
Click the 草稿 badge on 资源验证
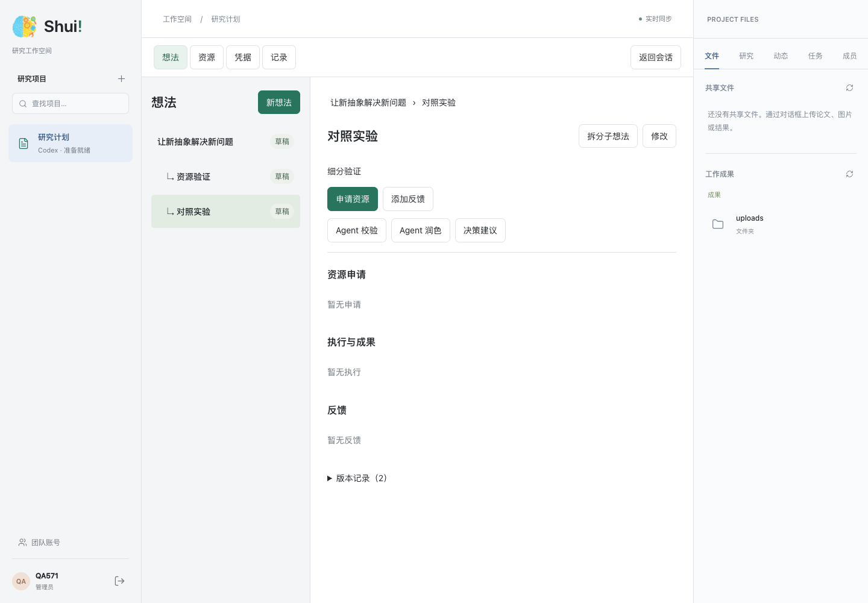[x=282, y=177]
